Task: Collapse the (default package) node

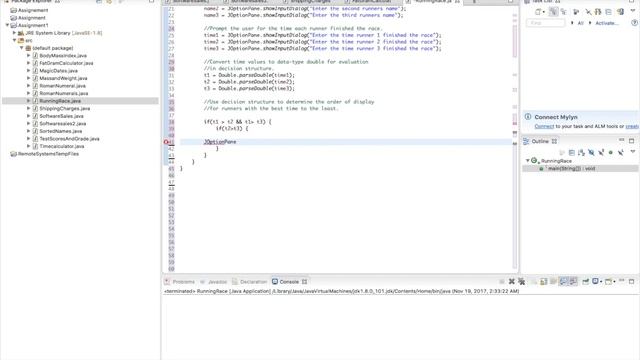Action: (22, 48)
